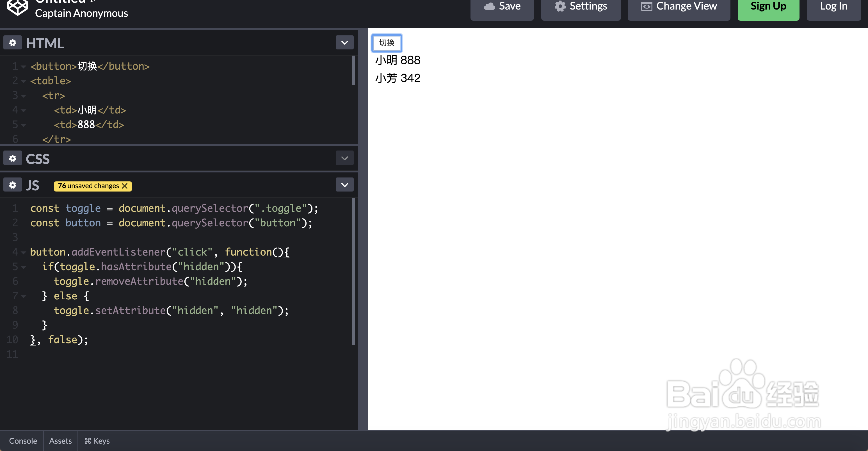Expand the HTML panel dropdown chevron
The width and height of the screenshot is (868, 451).
click(x=344, y=43)
